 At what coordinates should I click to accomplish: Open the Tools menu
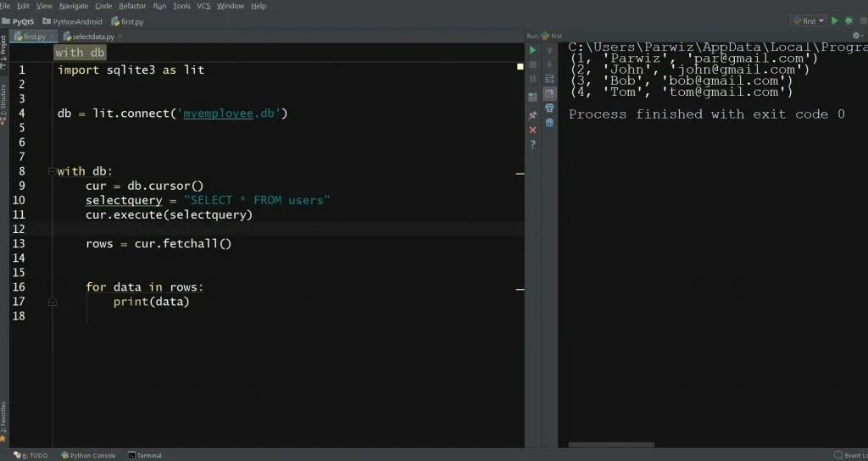pos(181,6)
